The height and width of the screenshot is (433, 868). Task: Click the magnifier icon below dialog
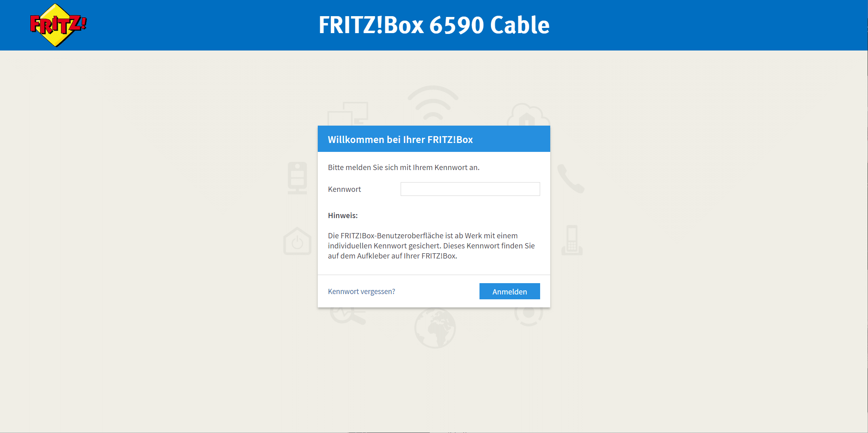point(348,316)
